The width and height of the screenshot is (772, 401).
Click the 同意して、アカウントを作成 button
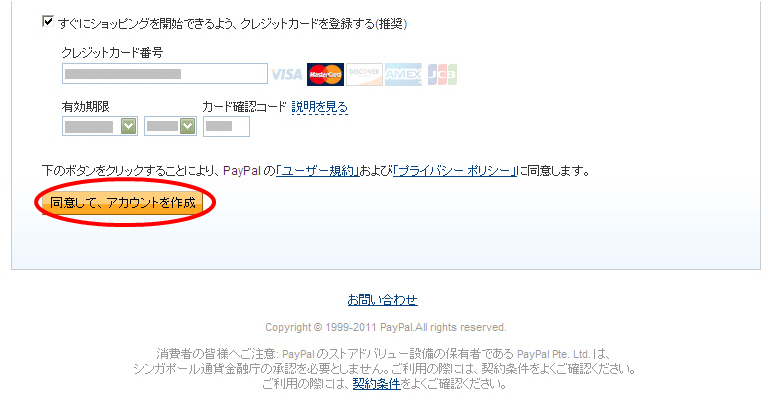click(x=123, y=202)
